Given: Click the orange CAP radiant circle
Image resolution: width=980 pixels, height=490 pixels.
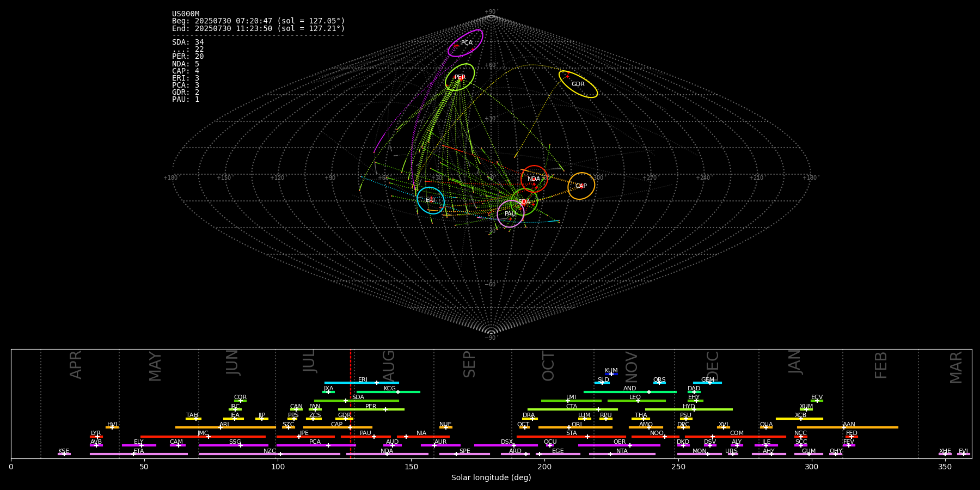Looking at the screenshot, I should 581,186.
